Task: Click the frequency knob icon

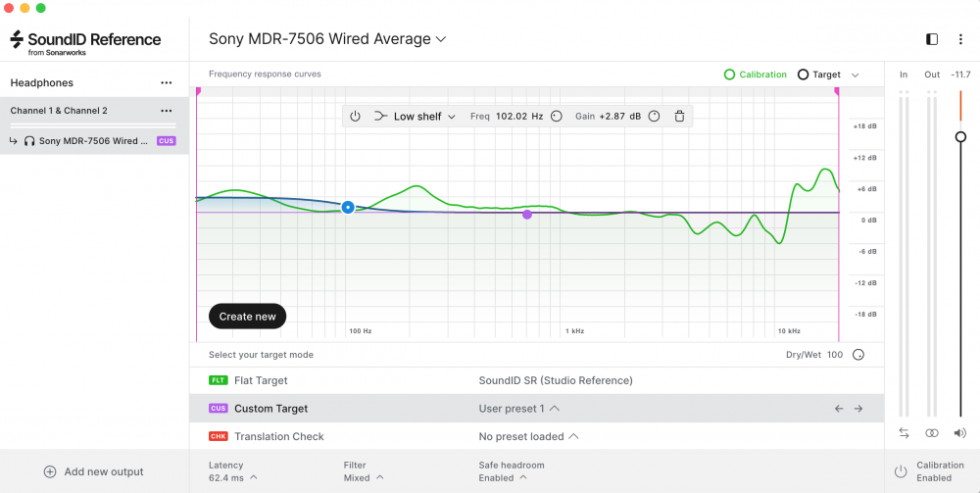Action: click(x=557, y=117)
